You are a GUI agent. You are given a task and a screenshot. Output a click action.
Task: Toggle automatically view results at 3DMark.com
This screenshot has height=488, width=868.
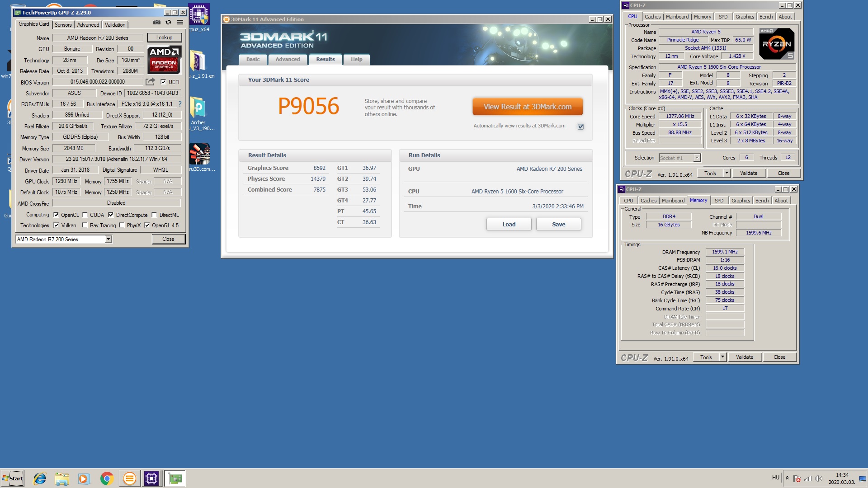coord(580,127)
